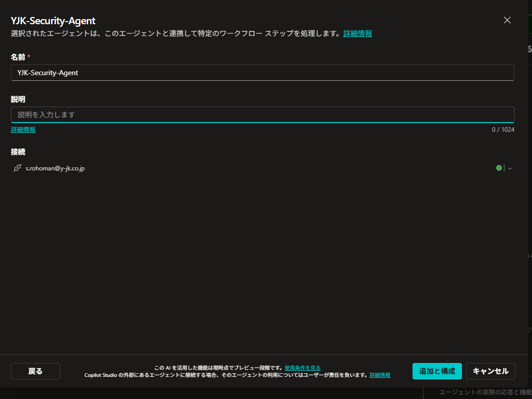Screen dimensions: 532x399
Task: Click the 接続 section heading
Action: pyautogui.click(x=18, y=152)
